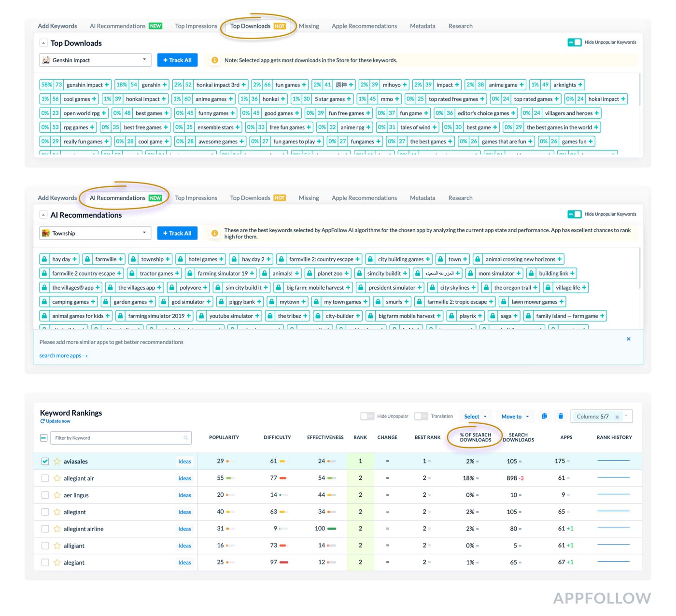Open the Ideas link for aviasales
The height and width of the screenshot is (616, 676).
[184, 462]
